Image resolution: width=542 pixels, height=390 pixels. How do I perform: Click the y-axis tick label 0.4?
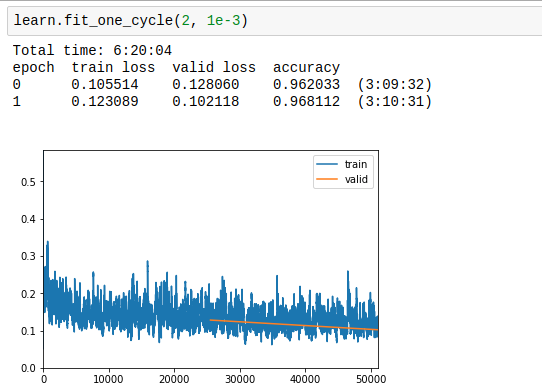click(28, 219)
